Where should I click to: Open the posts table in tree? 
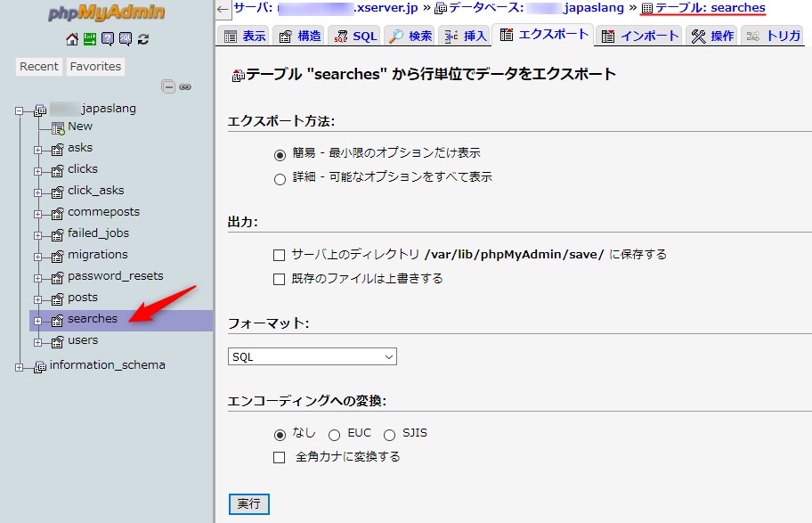(83, 298)
